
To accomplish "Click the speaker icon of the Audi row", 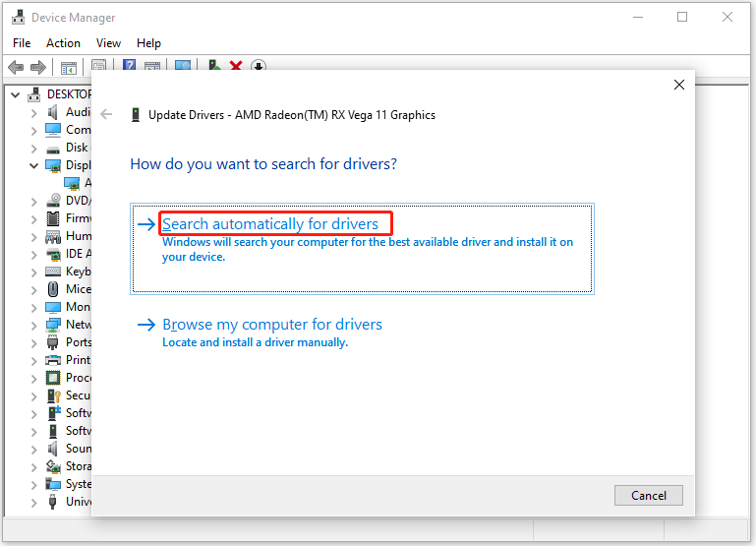I will (52, 112).
